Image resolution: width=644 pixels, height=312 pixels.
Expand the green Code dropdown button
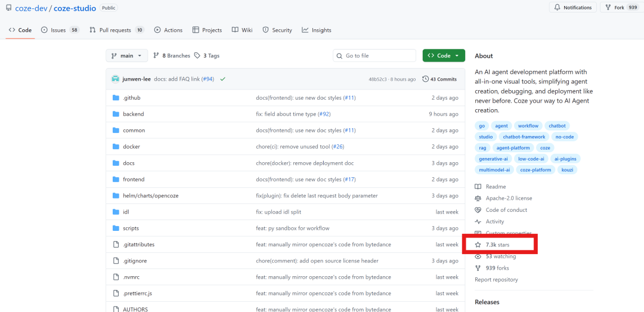[444, 55]
